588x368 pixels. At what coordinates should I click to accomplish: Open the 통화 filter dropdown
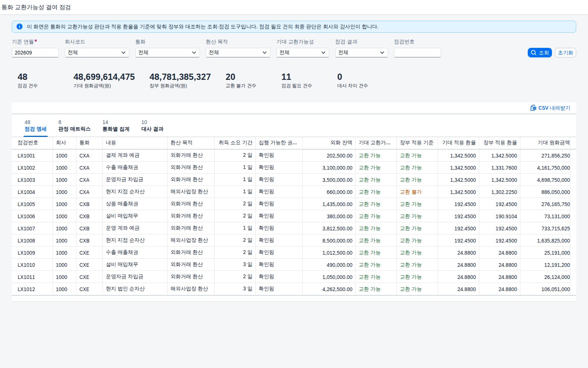[168, 53]
